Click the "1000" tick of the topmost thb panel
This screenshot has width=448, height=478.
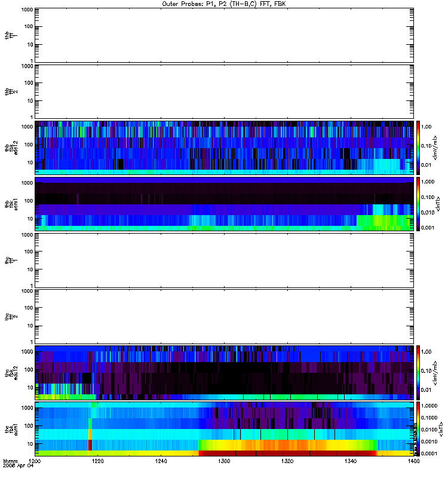click(x=27, y=10)
